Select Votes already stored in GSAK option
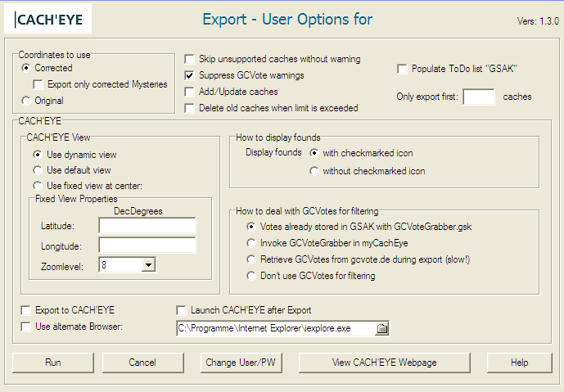Image resolution: width=564 pixels, height=392 pixels. point(251,227)
